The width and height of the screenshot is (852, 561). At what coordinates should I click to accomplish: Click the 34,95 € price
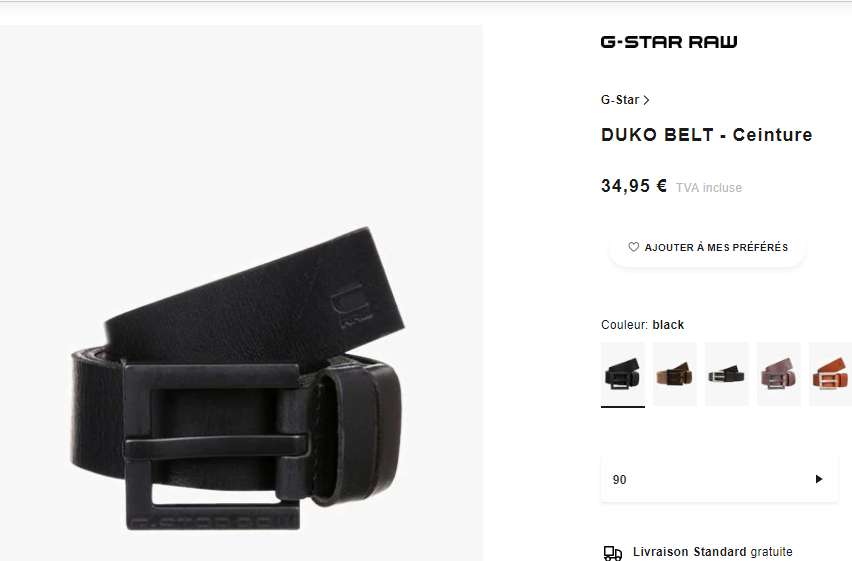(634, 186)
